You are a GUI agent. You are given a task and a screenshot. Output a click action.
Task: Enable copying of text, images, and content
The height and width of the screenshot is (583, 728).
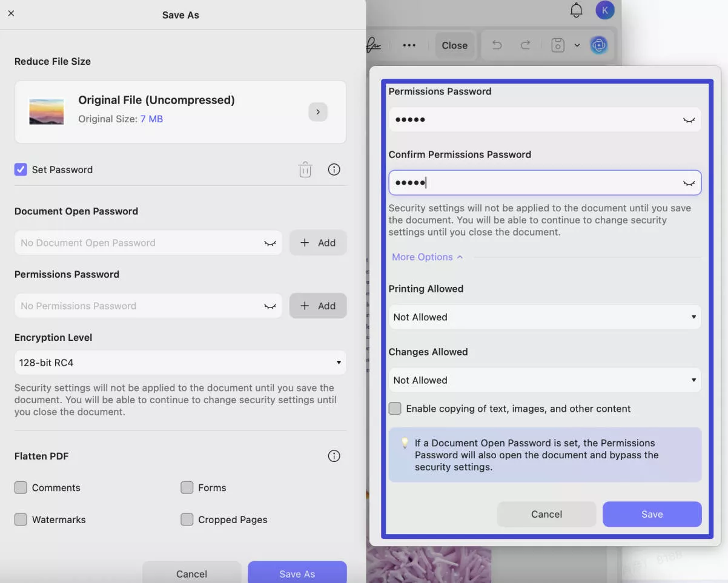click(x=395, y=408)
